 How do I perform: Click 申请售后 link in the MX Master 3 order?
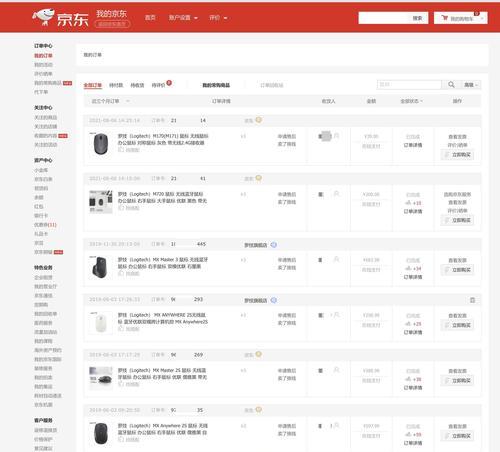[287, 260]
